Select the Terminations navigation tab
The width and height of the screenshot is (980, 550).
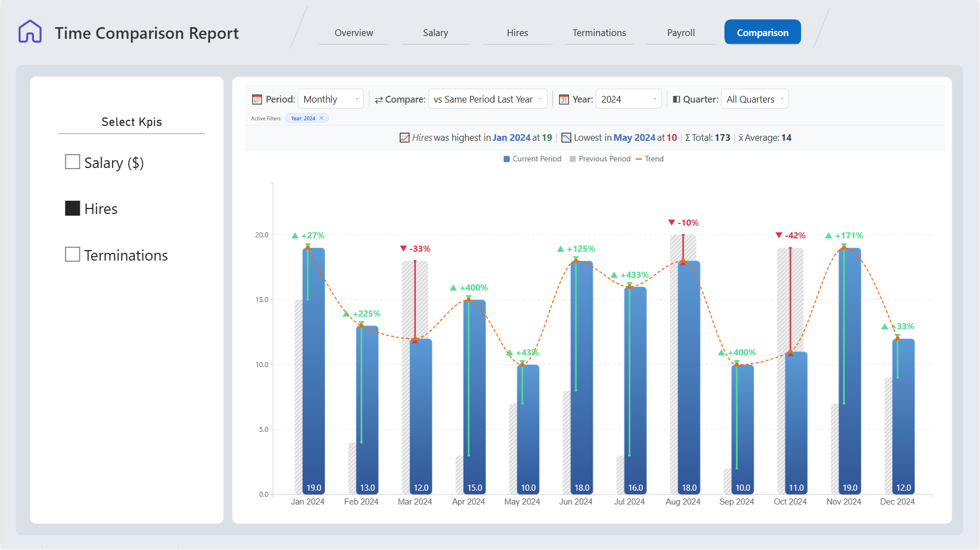click(599, 33)
